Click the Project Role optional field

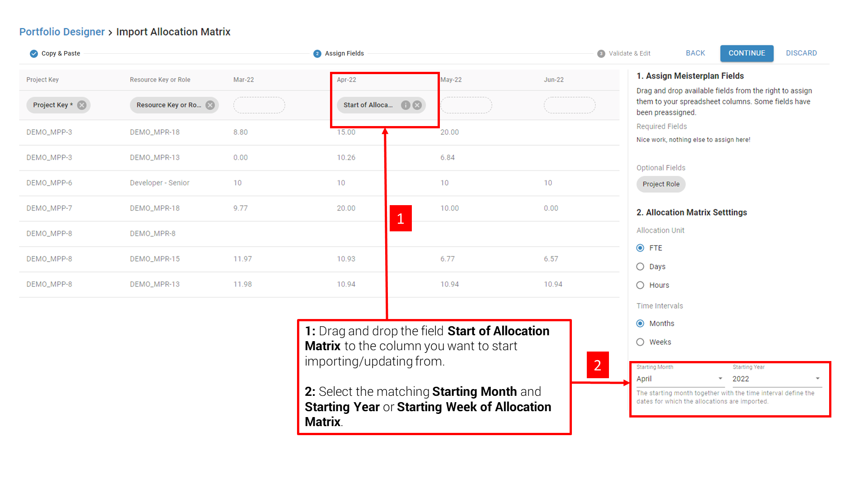660,184
